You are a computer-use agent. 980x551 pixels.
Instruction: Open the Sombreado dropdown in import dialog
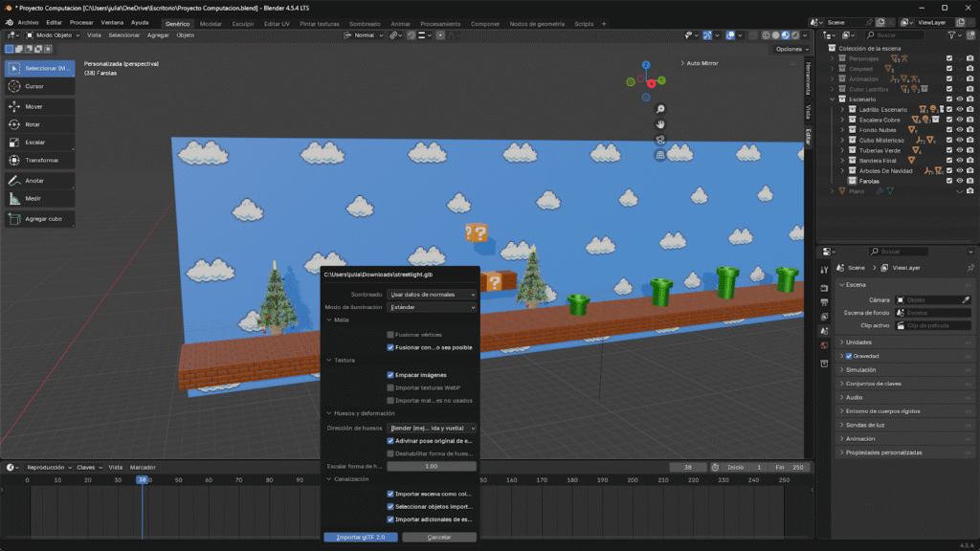(431, 295)
